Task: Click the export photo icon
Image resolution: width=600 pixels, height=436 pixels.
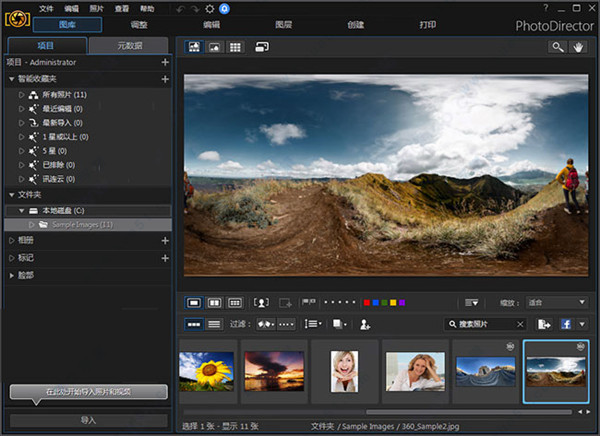Action: 544,324
